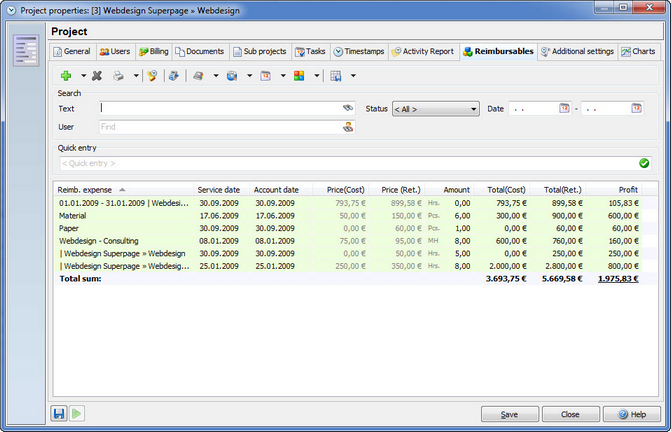Click the green checkmark to confirm quick entry
This screenshot has height=432, width=671.
[x=644, y=163]
